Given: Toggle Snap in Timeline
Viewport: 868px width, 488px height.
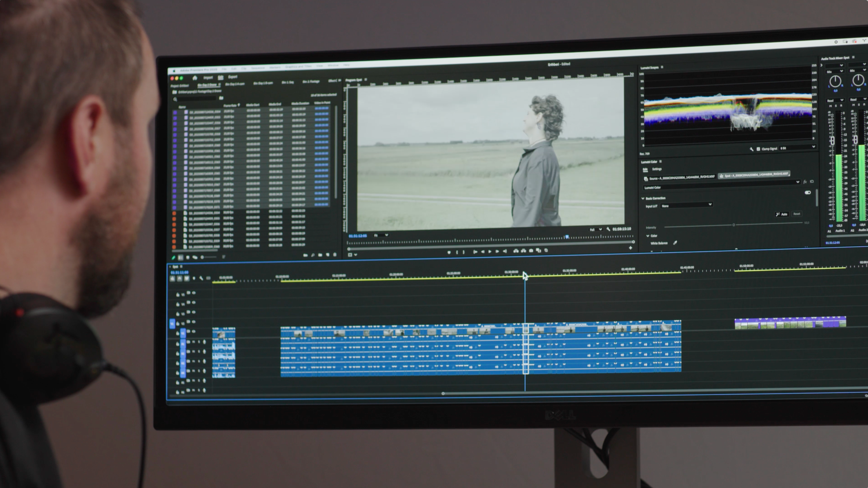Looking at the screenshot, I should pyautogui.click(x=179, y=278).
